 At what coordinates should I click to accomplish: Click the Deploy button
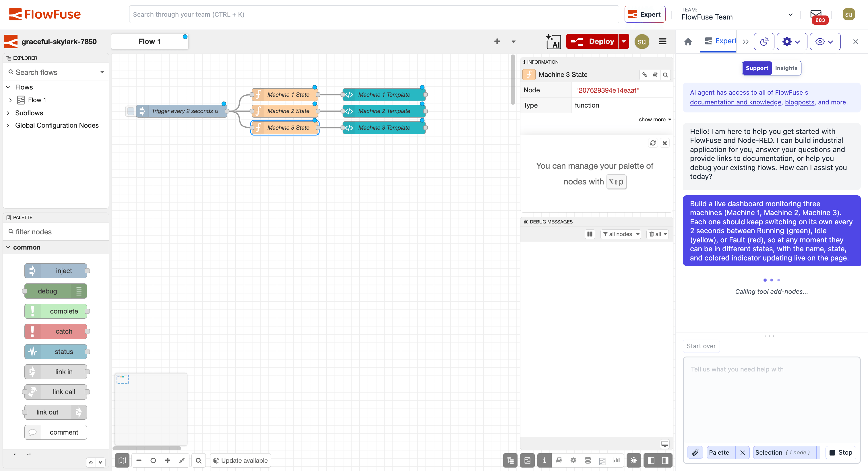tap(592, 41)
